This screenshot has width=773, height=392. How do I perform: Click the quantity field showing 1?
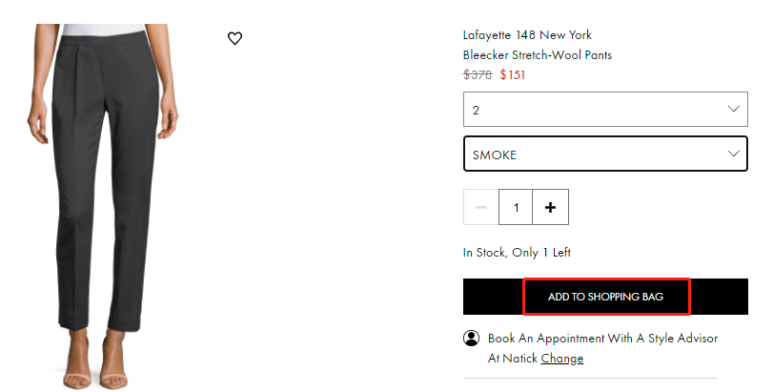pos(516,207)
